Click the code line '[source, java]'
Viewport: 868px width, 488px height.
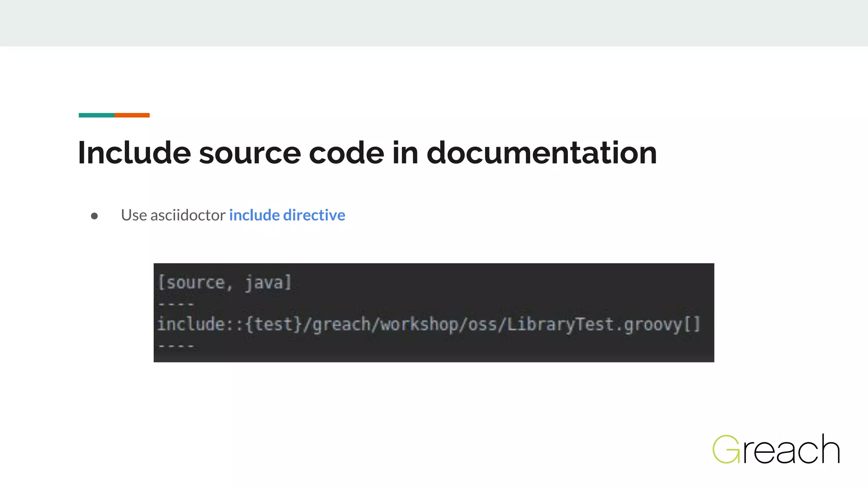point(225,282)
